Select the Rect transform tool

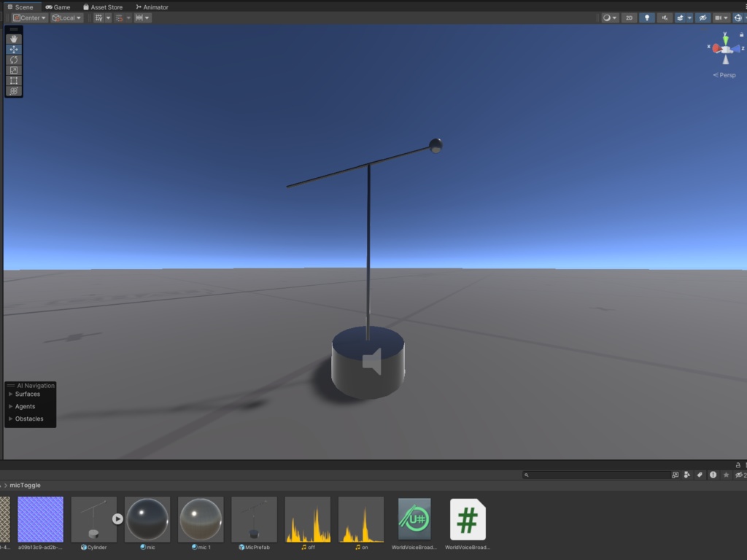coord(13,80)
